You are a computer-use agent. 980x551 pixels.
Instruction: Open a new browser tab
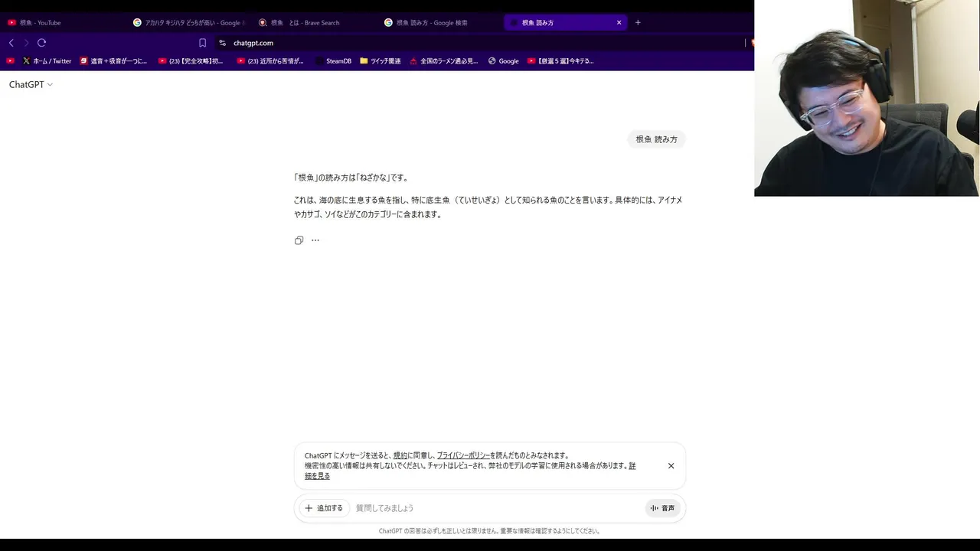pyautogui.click(x=638, y=22)
